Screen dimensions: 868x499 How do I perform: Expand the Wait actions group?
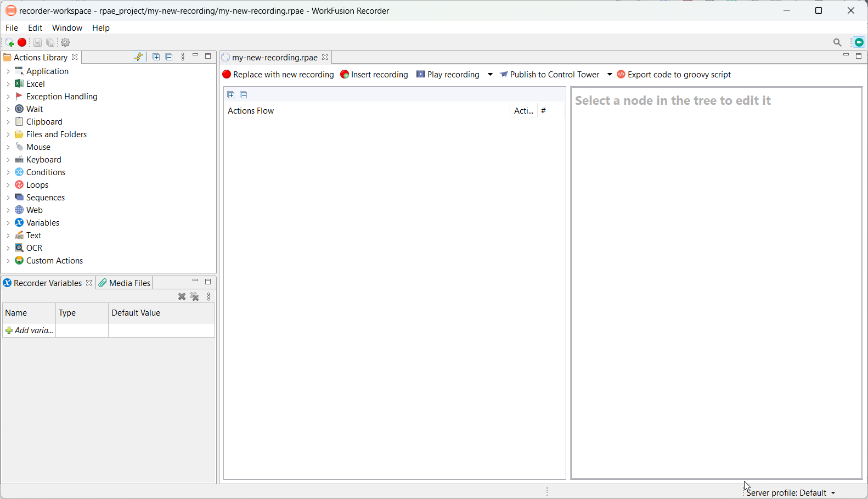[x=8, y=109]
